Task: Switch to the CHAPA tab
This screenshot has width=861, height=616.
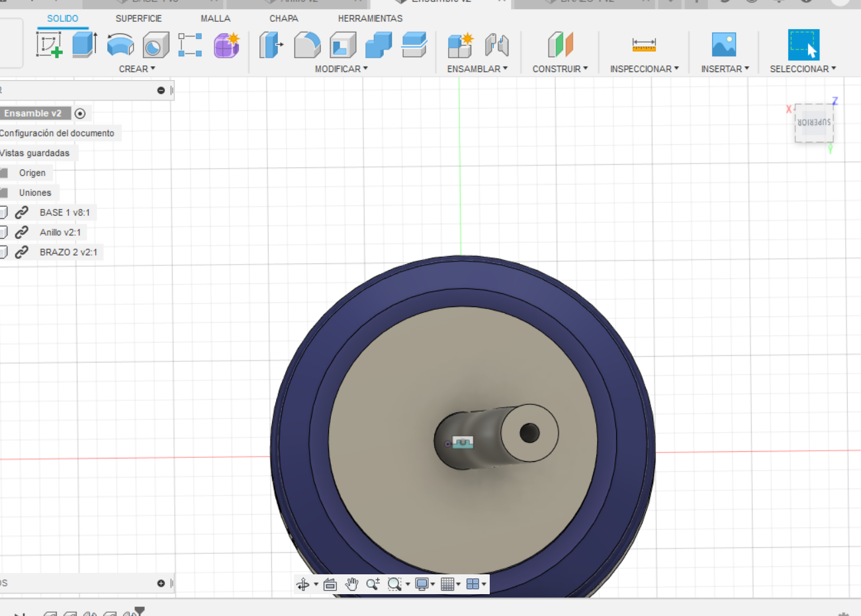Action: point(284,19)
